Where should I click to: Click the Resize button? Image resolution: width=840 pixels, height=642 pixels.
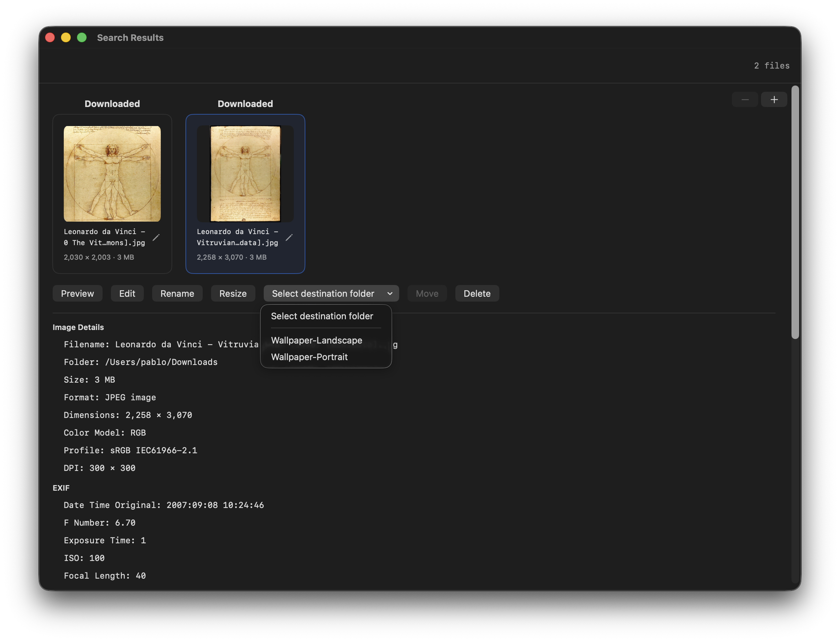click(233, 294)
